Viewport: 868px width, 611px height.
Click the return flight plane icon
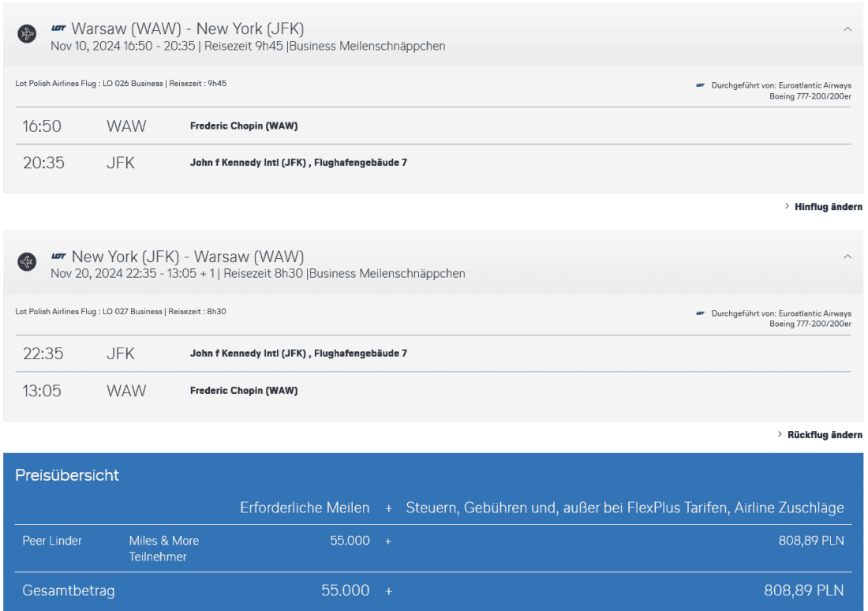28,263
